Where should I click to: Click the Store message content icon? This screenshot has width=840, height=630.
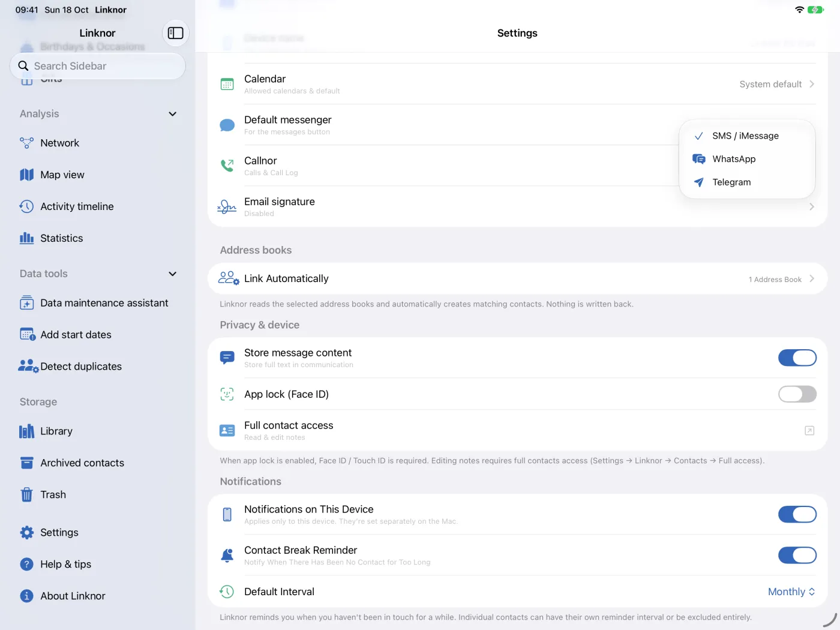(227, 358)
